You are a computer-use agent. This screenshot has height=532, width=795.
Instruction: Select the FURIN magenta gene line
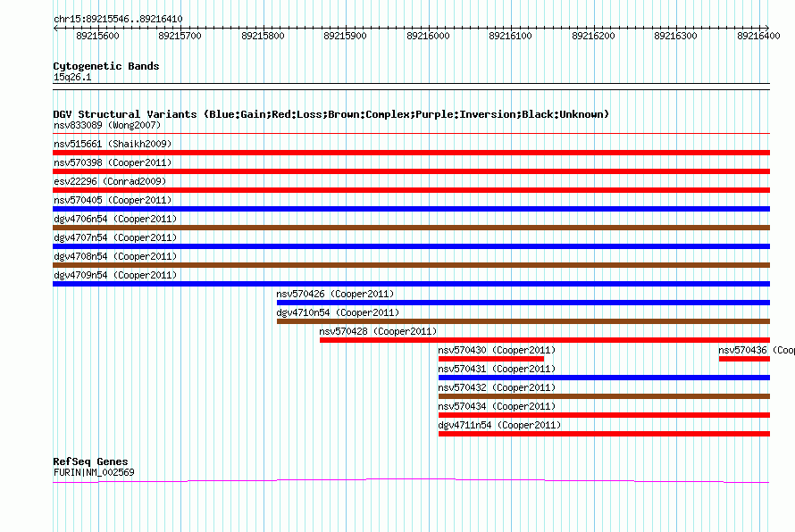(411, 480)
